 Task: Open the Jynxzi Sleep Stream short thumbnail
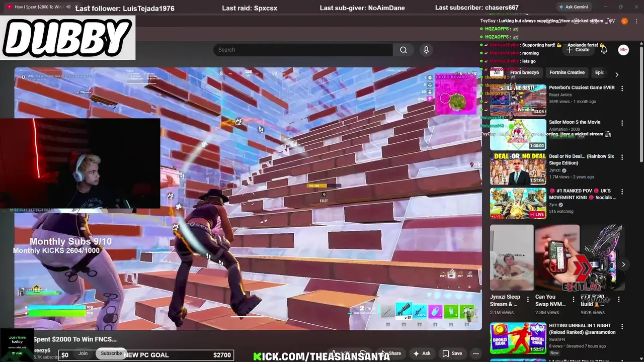point(512,257)
